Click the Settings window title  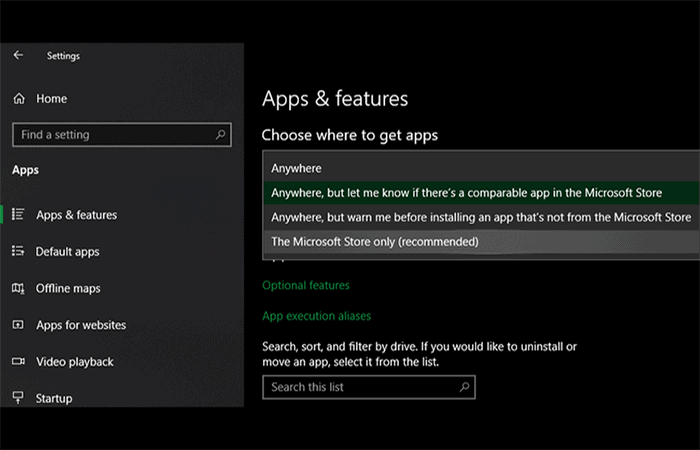(x=63, y=56)
